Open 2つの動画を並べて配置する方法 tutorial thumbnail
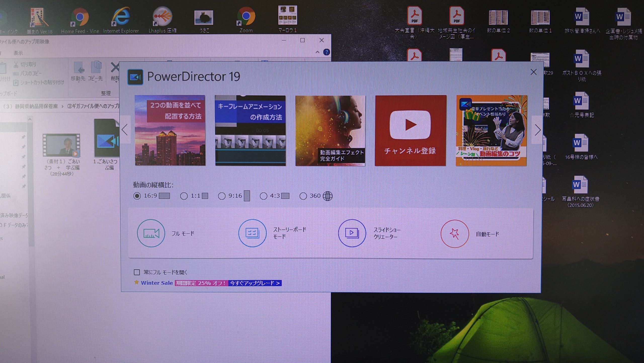The width and height of the screenshot is (644, 363). click(x=170, y=130)
